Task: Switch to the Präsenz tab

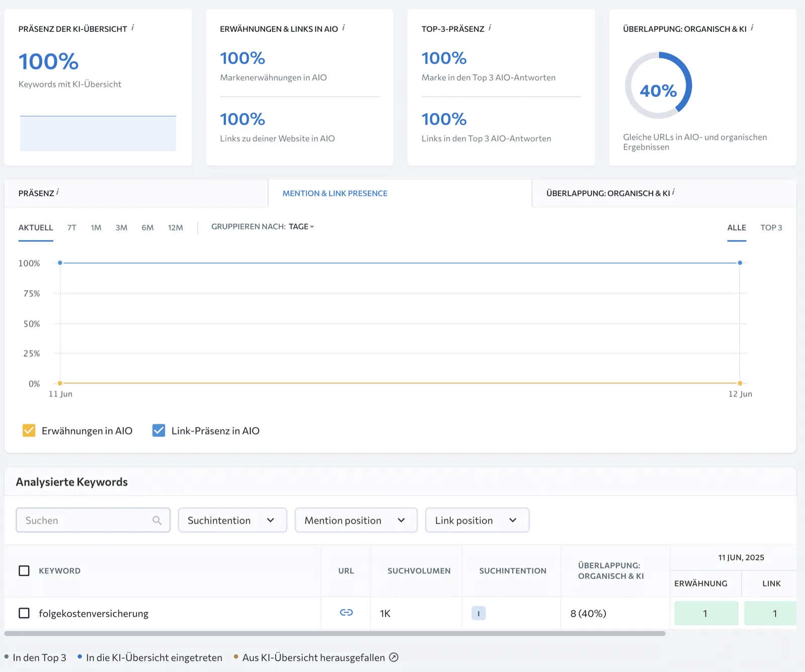Action: (x=136, y=193)
